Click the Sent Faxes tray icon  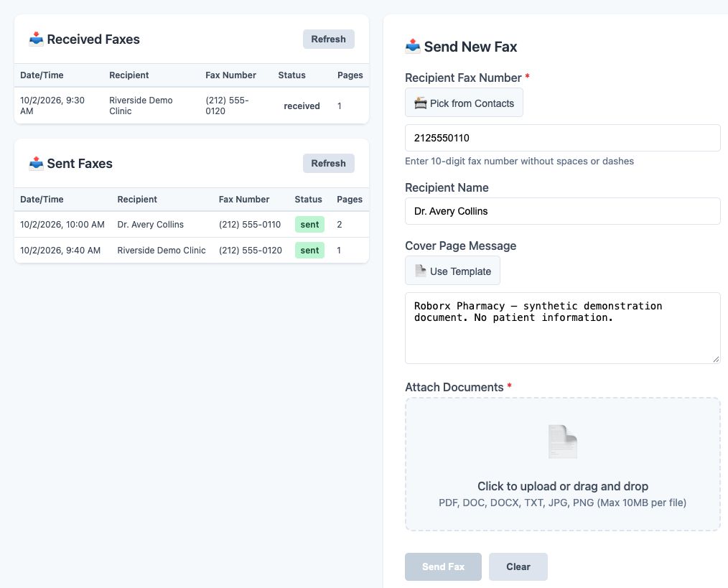click(x=36, y=164)
